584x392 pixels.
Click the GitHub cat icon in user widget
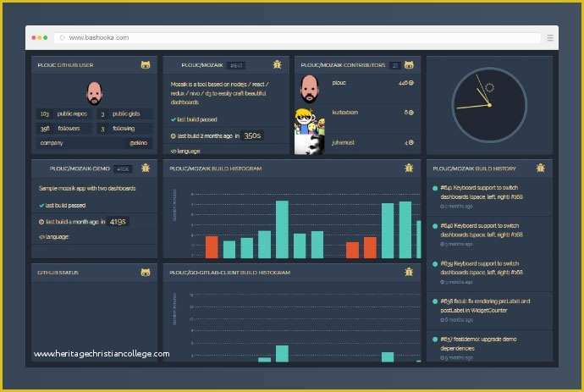point(146,65)
